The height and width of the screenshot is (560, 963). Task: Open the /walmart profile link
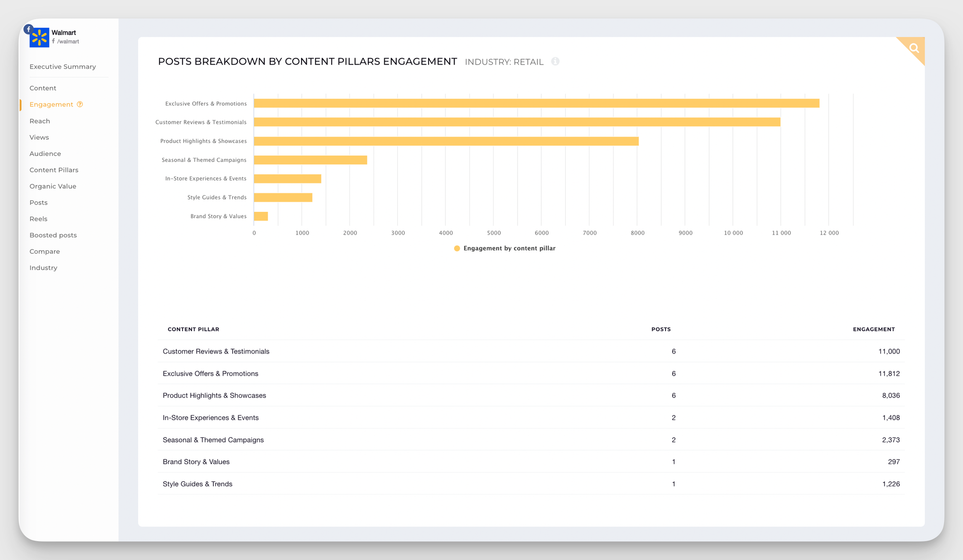tap(68, 41)
